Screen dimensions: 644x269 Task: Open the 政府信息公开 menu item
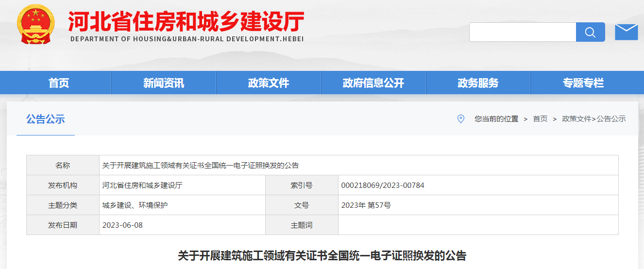tap(373, 83)
